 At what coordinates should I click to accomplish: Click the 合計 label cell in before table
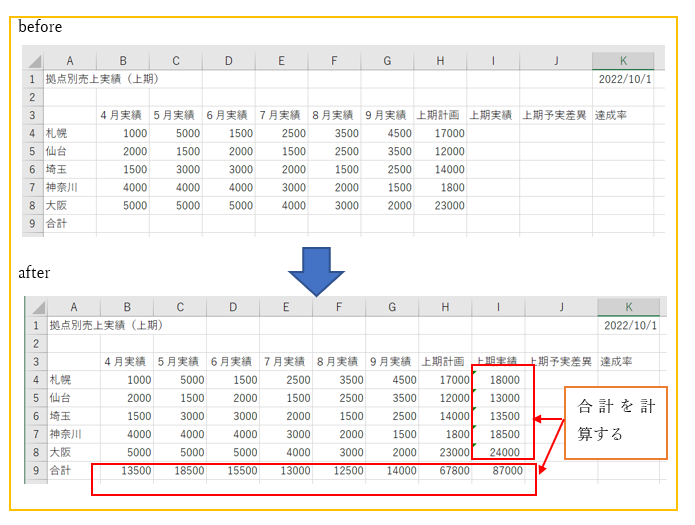pos(69,224)
